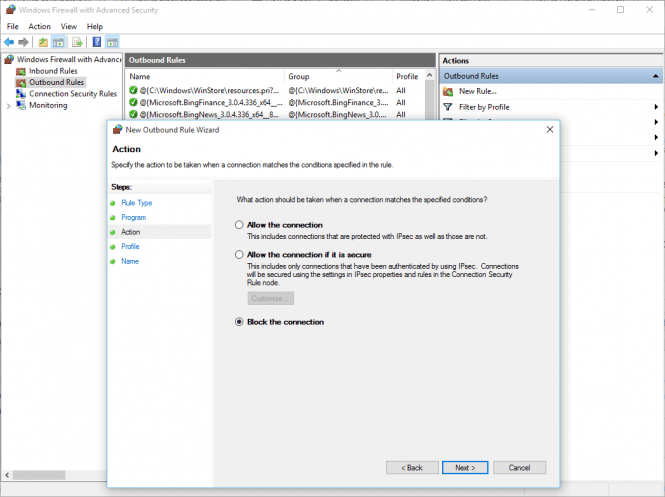The image size is (665, 497).
Task: Open the Action menu
Action: click(40, 26)
